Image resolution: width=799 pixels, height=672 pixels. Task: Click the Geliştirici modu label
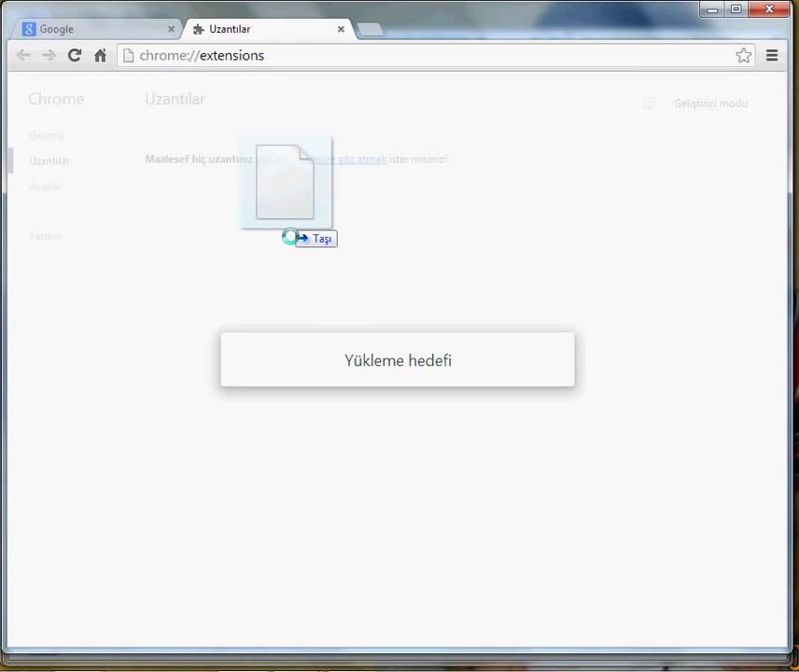pyautogui.click(x=711, y=104)
